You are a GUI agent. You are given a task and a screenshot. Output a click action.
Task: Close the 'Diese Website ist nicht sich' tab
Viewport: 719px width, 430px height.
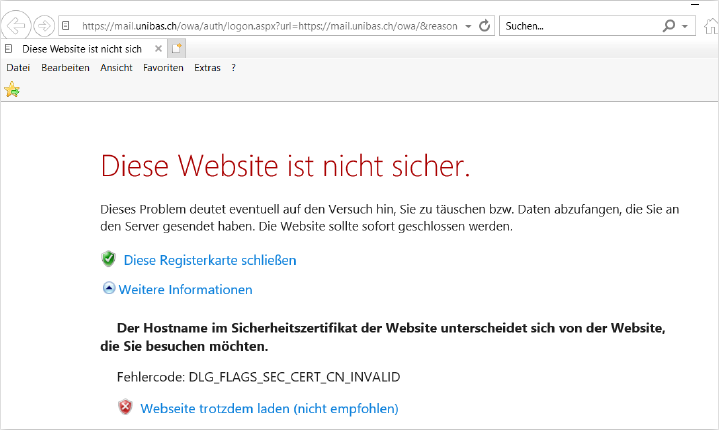158,48
